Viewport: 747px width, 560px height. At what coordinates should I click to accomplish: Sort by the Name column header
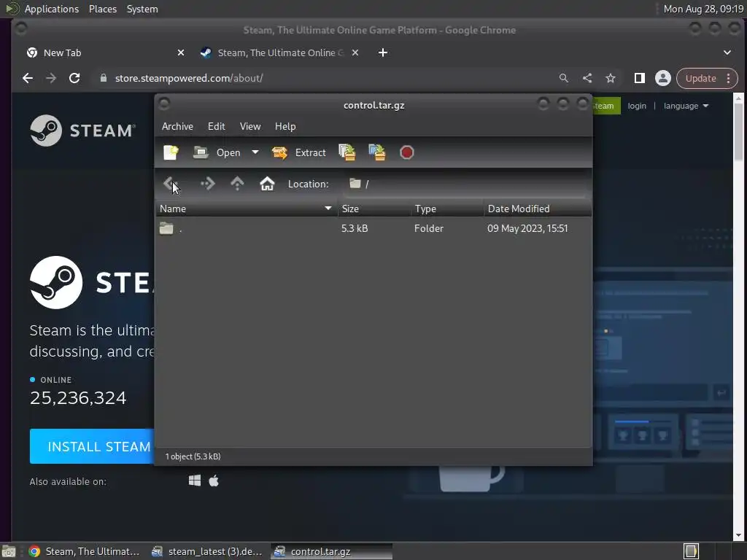[247, 209]
